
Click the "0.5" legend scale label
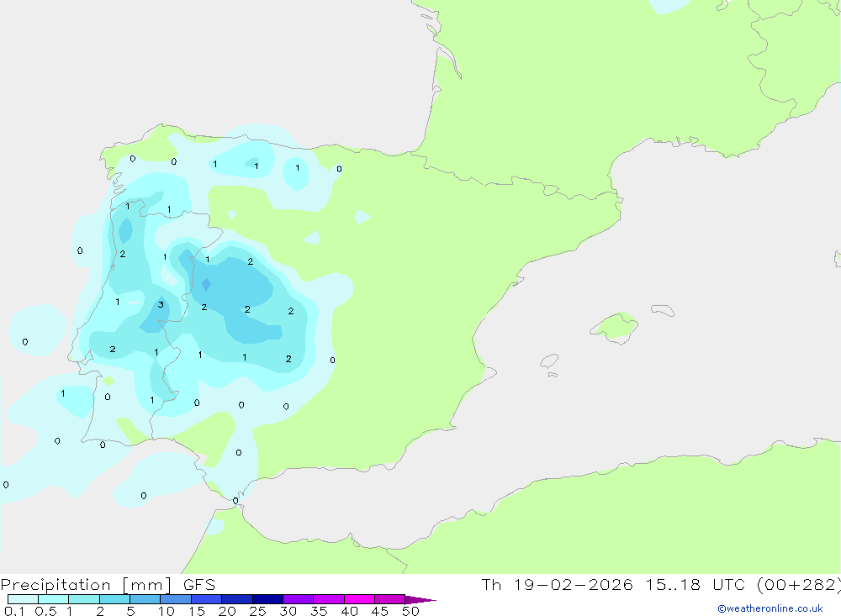[46, 611]
